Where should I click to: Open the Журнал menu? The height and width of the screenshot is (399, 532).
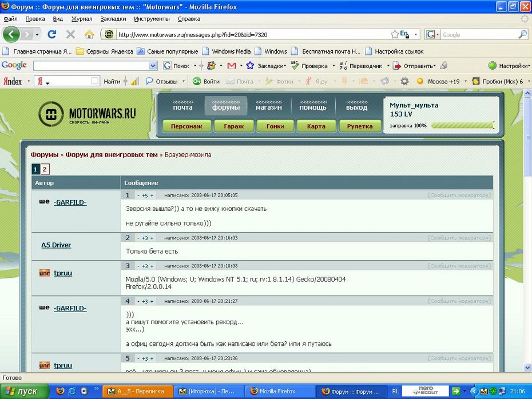[82, 19]
